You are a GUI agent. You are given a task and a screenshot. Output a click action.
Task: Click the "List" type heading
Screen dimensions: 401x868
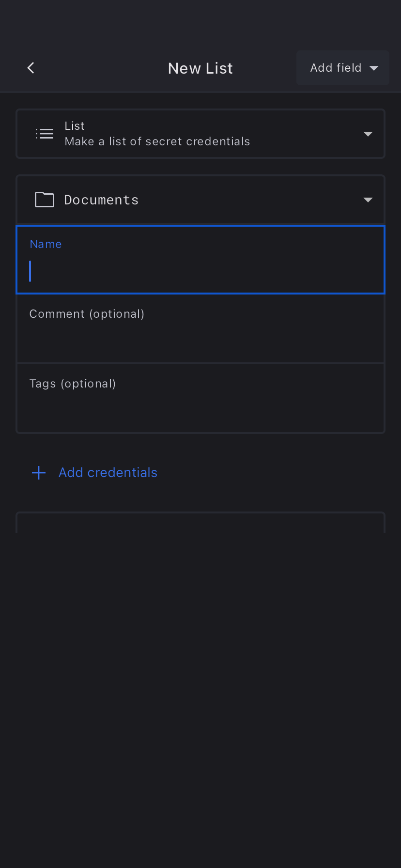(x=75, y=126)
